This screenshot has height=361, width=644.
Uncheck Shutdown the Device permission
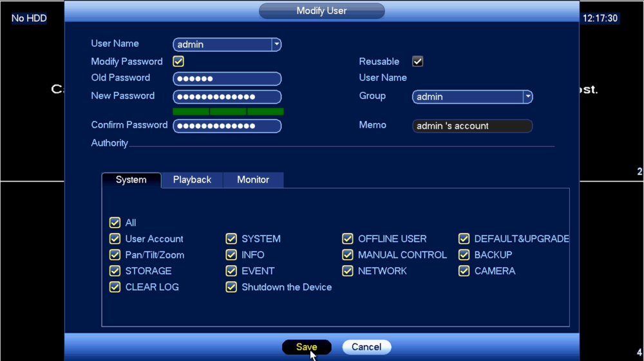pos(231,287)
